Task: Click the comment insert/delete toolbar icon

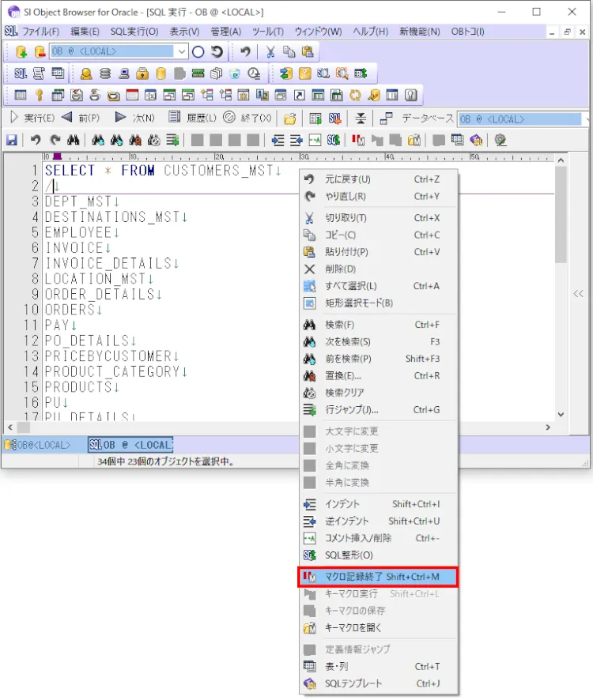Action: (x=315, y=140)
